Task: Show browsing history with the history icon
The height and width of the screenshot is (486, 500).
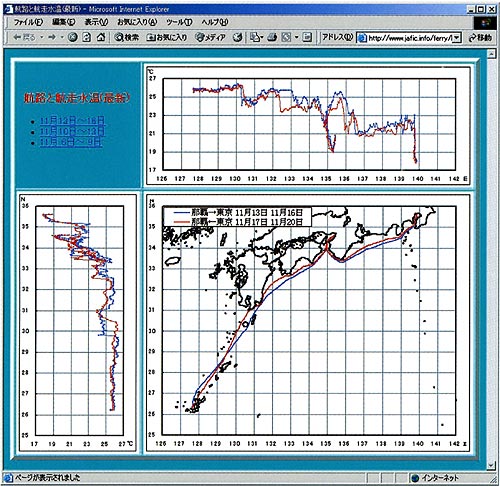Action: pyautogui.click(x=237, y=37)
